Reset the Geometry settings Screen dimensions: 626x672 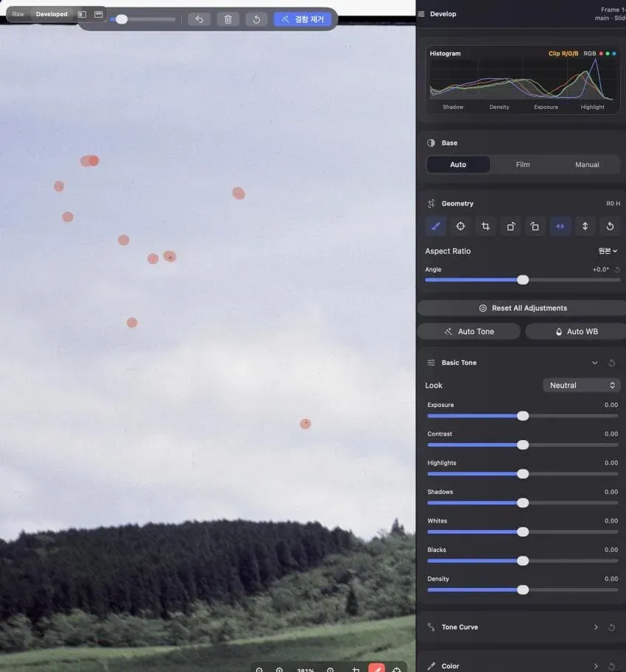pyautogui.click(x=610, y=226)
